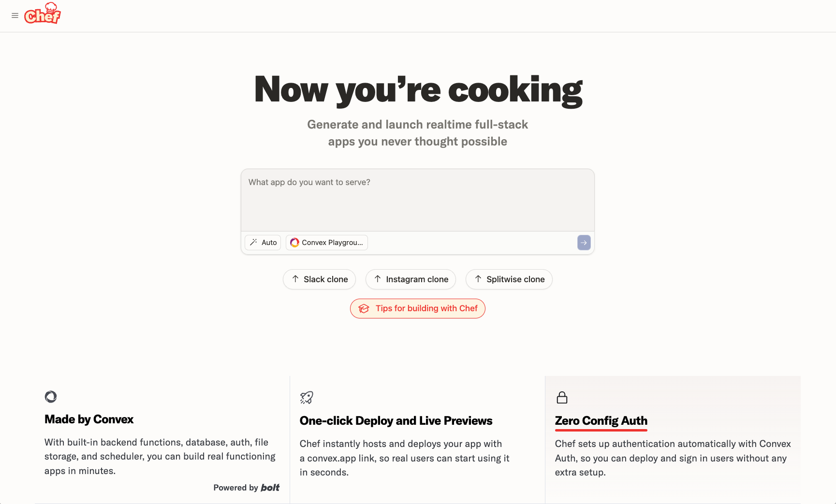
Task: Click the up arrow on Splitwise clone
Action: [478, 279]
